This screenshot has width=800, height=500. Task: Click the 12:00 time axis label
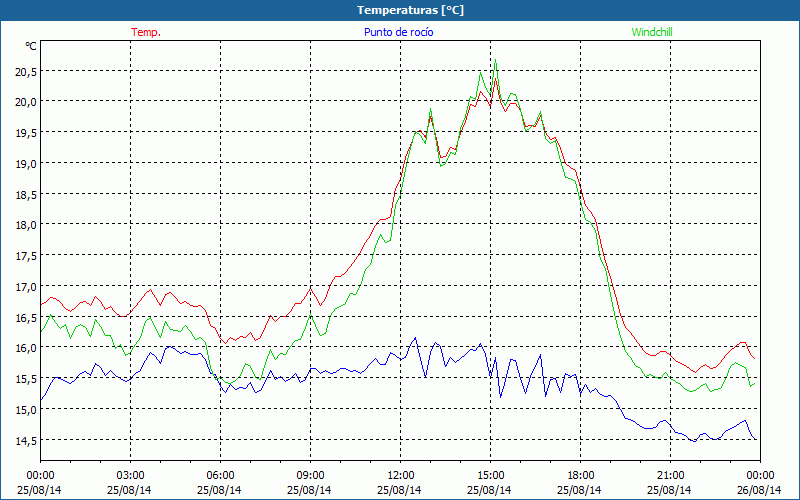(401, 476)
